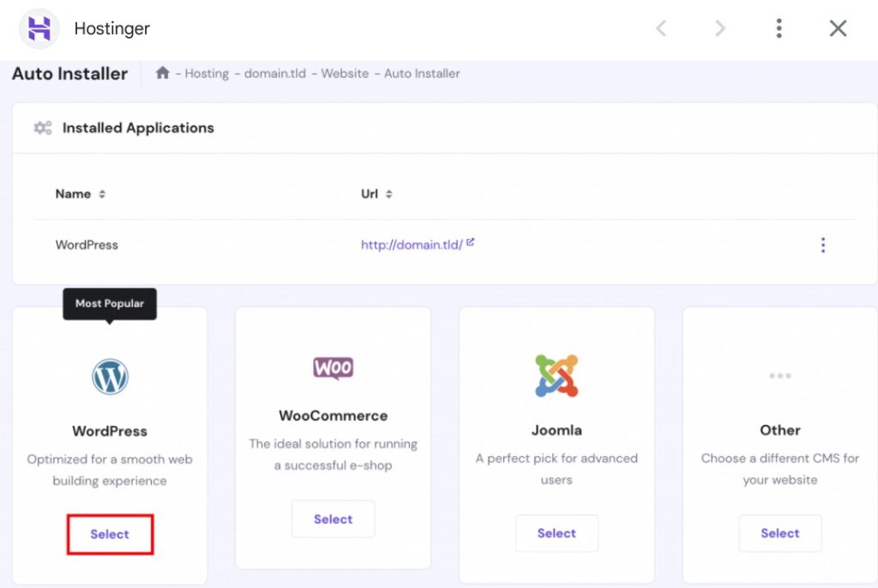The height and width of the screenshot is (588, 878).
Task: Go back with the left chevron
Action: (x=661, y=28)
